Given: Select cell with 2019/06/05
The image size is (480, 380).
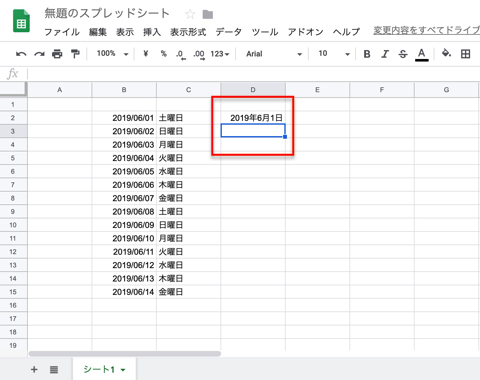Looking at the screenshot, I should coord(124,171).
